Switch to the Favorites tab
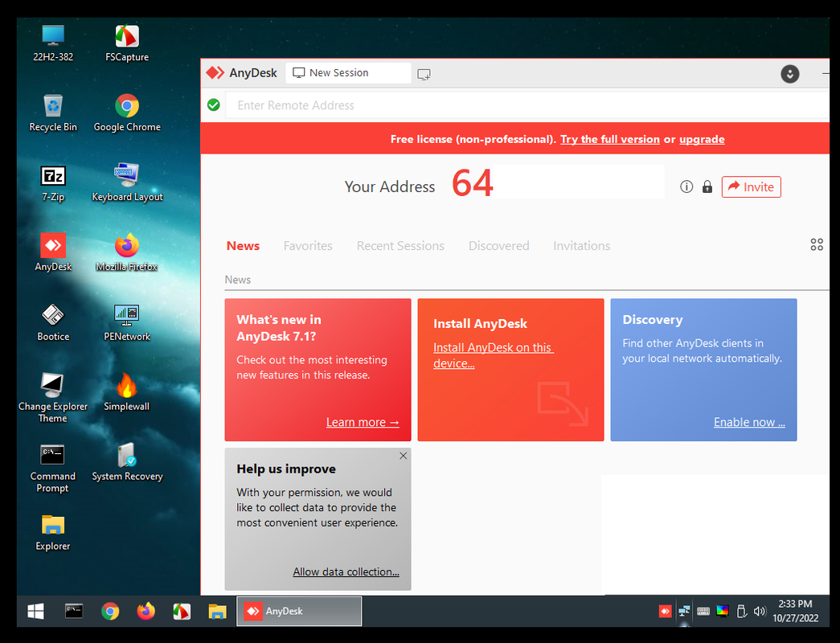The height and width of the screenshot is (643, 840). pyautogui.click(x=308, y=245)
